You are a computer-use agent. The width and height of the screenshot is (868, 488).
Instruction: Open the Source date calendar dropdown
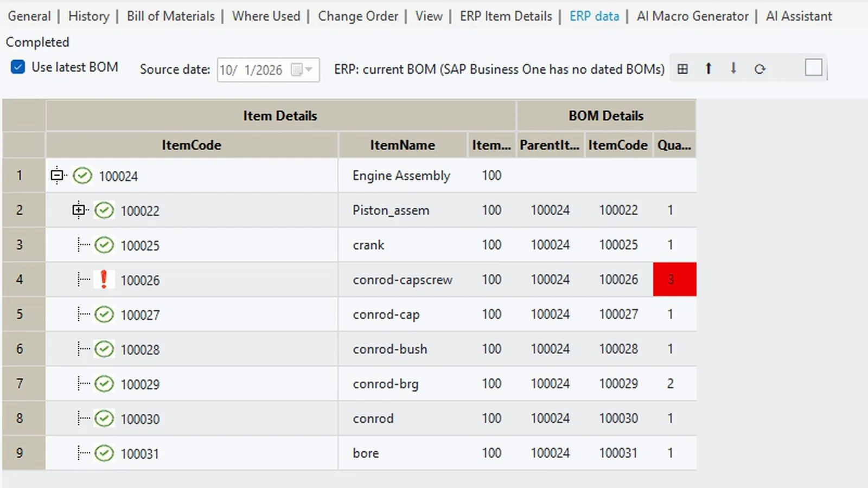pyautogui.click(x=302, y=69)
